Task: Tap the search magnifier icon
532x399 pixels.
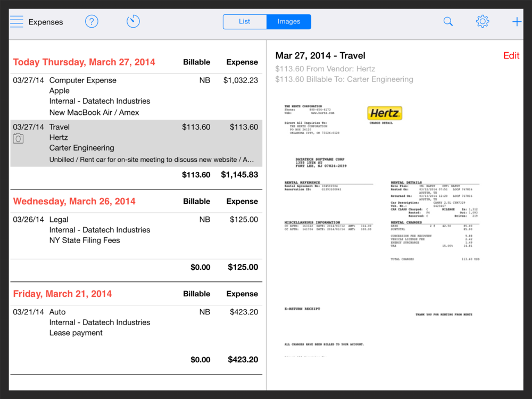Action: [448, 21]
